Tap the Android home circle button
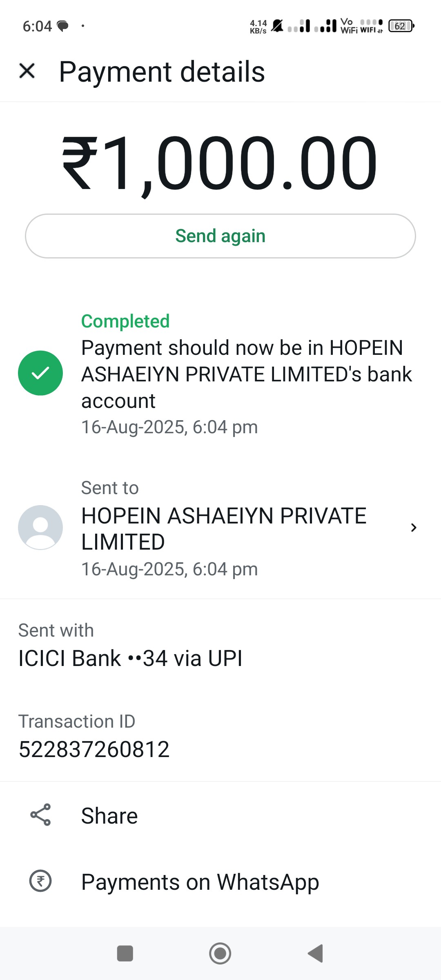The height and width of the screenshot is (980, 441). (x=220, y=953)
